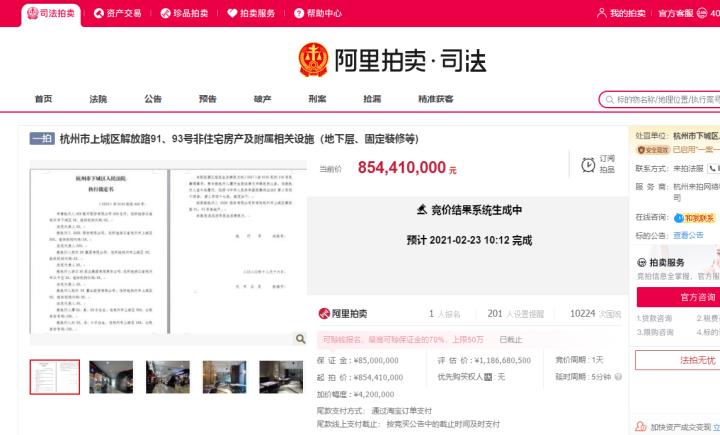Open 拍漏 navigation item
Screen dimensions: 720x435
372,99
